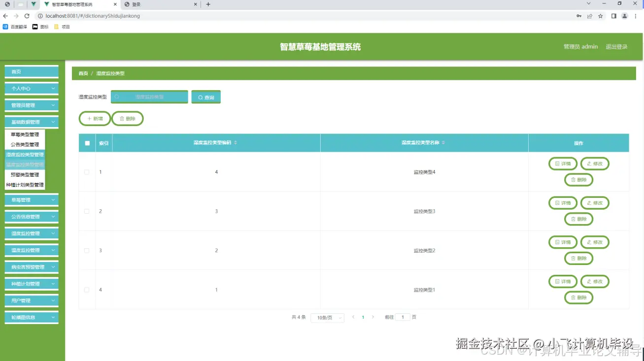Select 种植计划类型管理 submenu item

pyautogui.click(x=25, y=185)
